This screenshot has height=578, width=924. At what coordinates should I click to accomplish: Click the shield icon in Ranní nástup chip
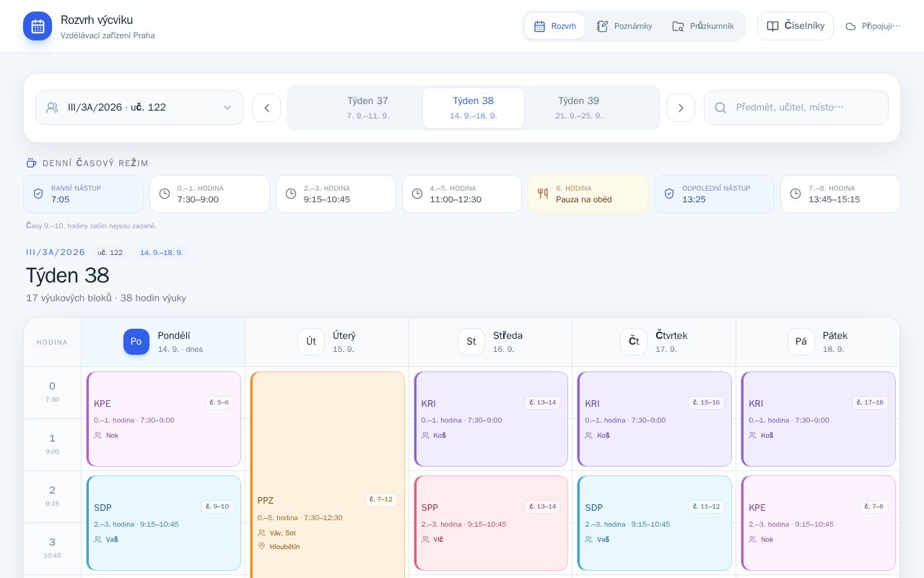point(38,194)
